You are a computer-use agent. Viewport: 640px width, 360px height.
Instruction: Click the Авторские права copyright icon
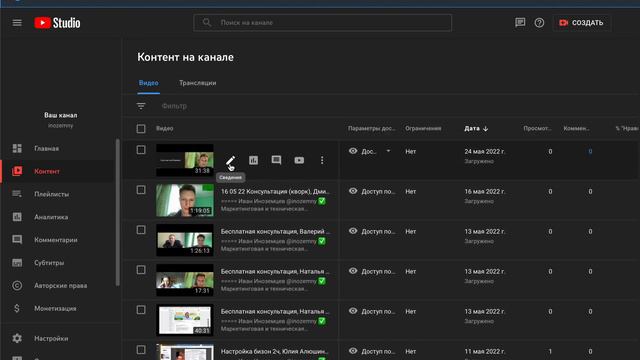17,285
